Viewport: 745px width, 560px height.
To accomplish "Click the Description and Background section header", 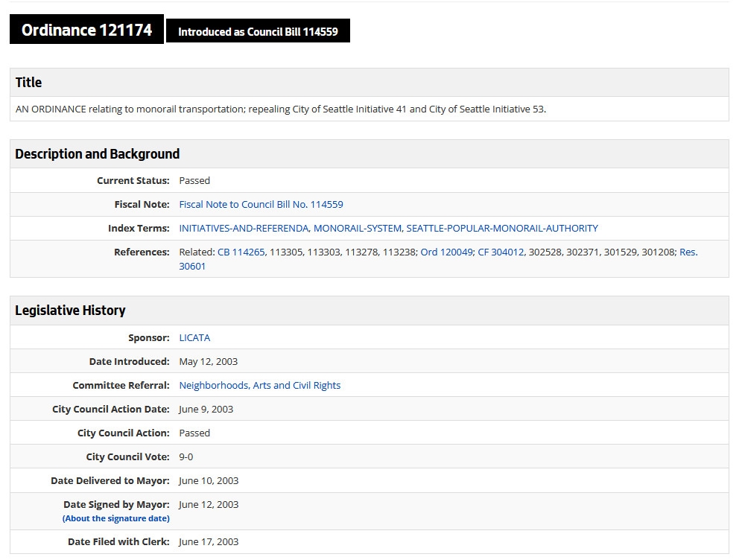I will 98,153.
